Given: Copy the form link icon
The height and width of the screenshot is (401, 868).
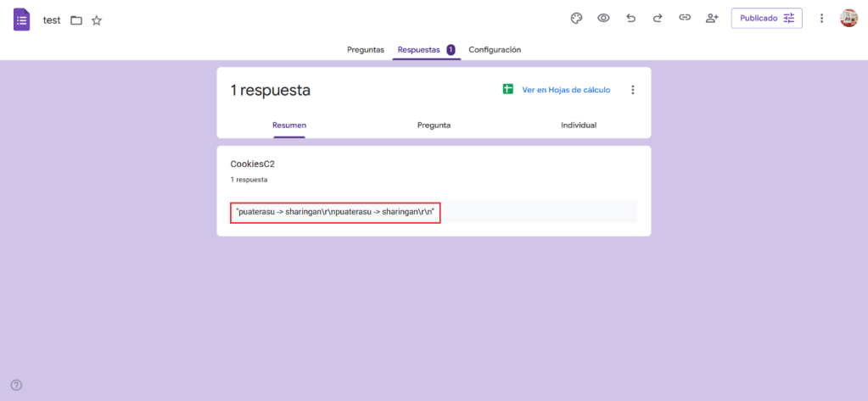Looking at the screenshot, I should 685,18.
